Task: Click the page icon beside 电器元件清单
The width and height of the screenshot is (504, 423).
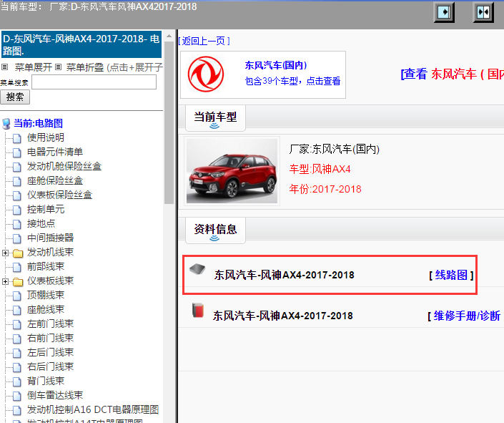Action: (17, 152)
